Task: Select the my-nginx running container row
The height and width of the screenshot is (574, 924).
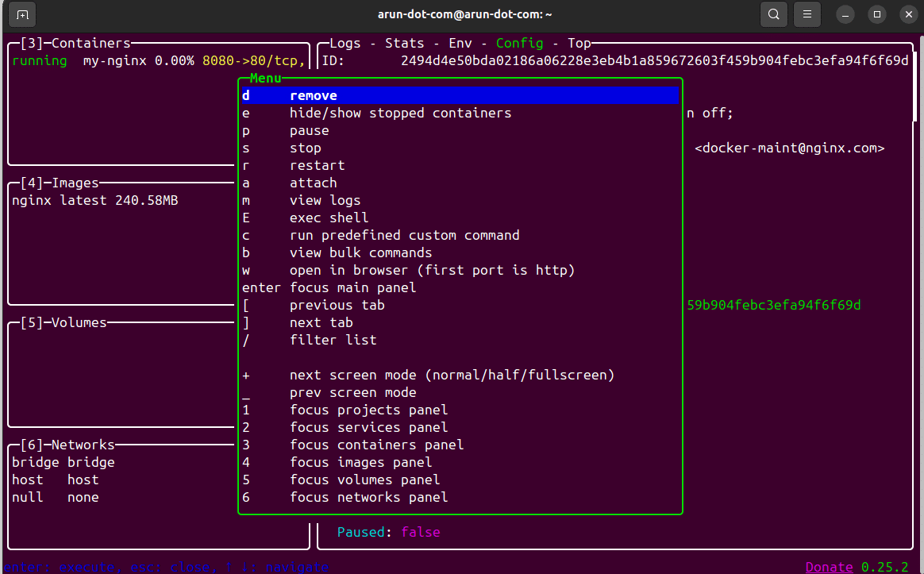Action: point(159,60)
